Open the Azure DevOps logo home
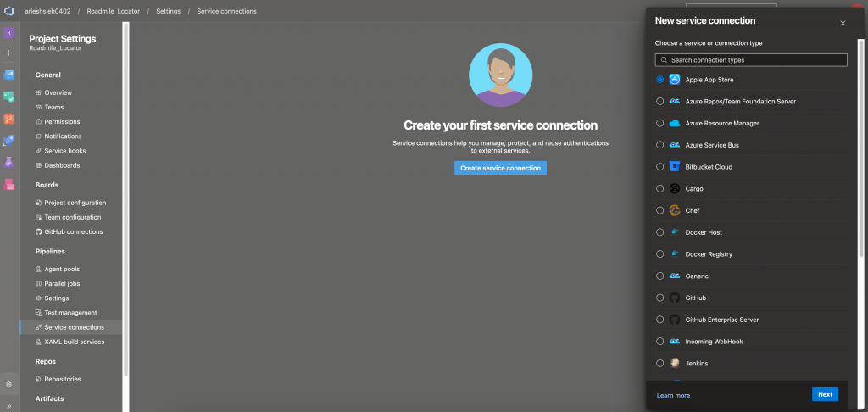This screenshot has width=868, height=412. click(8, 11)
